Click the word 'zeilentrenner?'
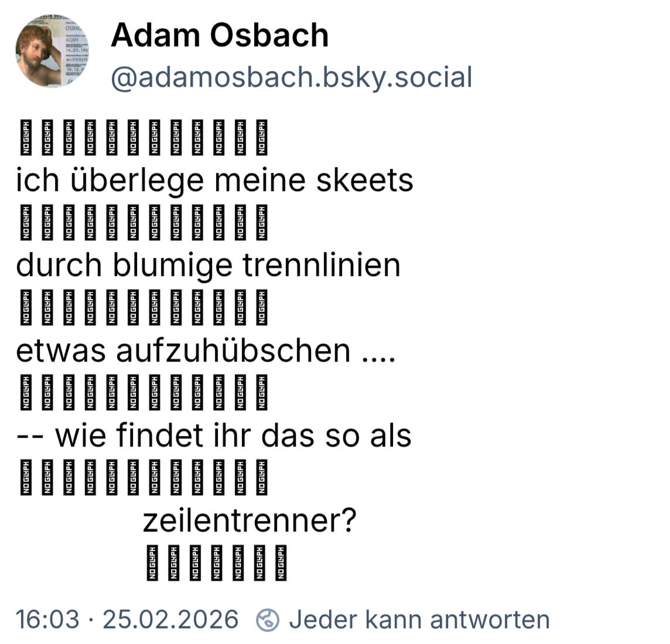 click(249, 520)
